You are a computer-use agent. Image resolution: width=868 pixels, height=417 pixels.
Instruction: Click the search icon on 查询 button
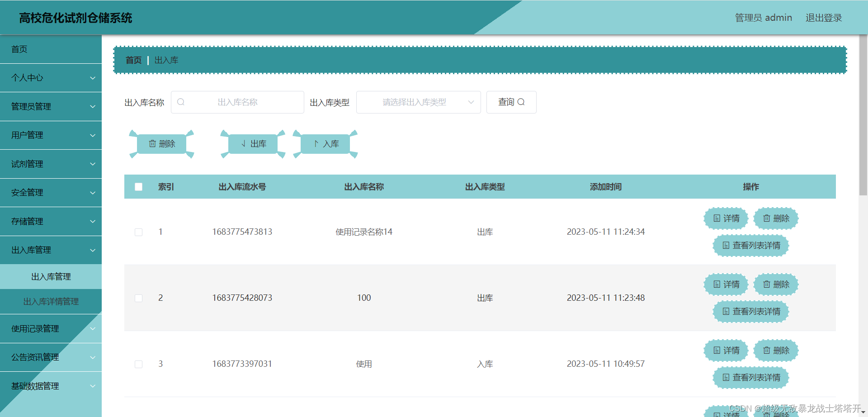click(521, 102)
